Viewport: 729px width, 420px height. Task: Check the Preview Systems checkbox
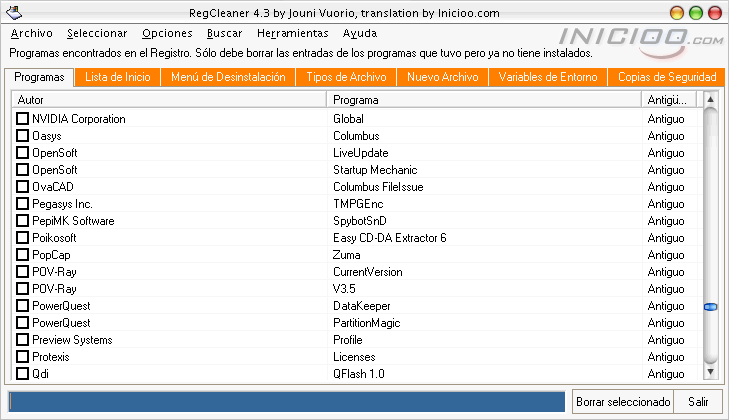pos(22,339)
